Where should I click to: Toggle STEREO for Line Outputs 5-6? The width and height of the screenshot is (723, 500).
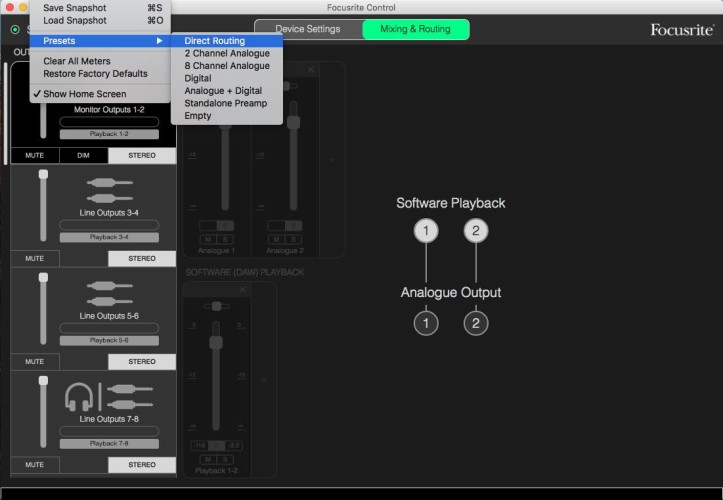coord(142,362)
